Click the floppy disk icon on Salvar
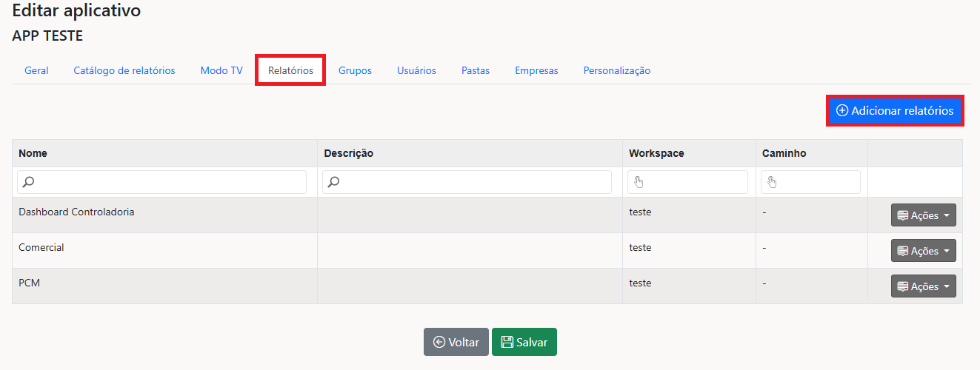980x370 pixels. (507, 342)
